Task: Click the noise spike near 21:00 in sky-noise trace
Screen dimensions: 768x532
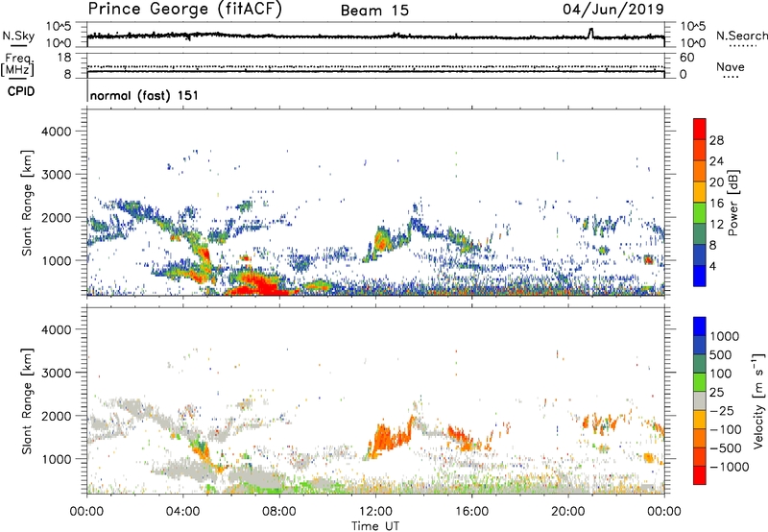Action: click(590, 33)
